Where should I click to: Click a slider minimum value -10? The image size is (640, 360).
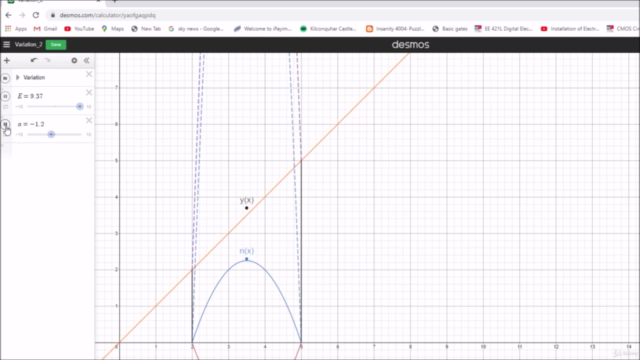[x=19, y=135]
